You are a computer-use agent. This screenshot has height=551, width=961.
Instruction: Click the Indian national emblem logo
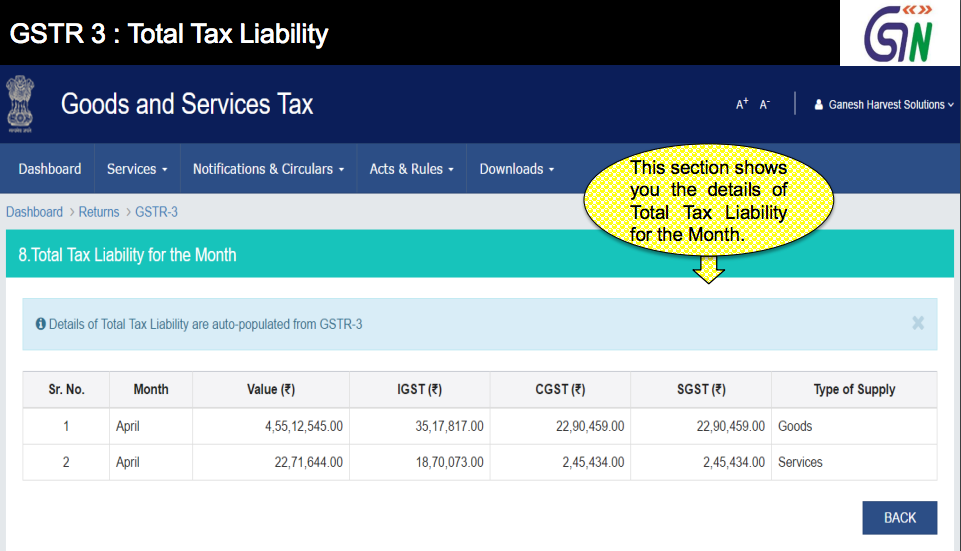[20, 104]
